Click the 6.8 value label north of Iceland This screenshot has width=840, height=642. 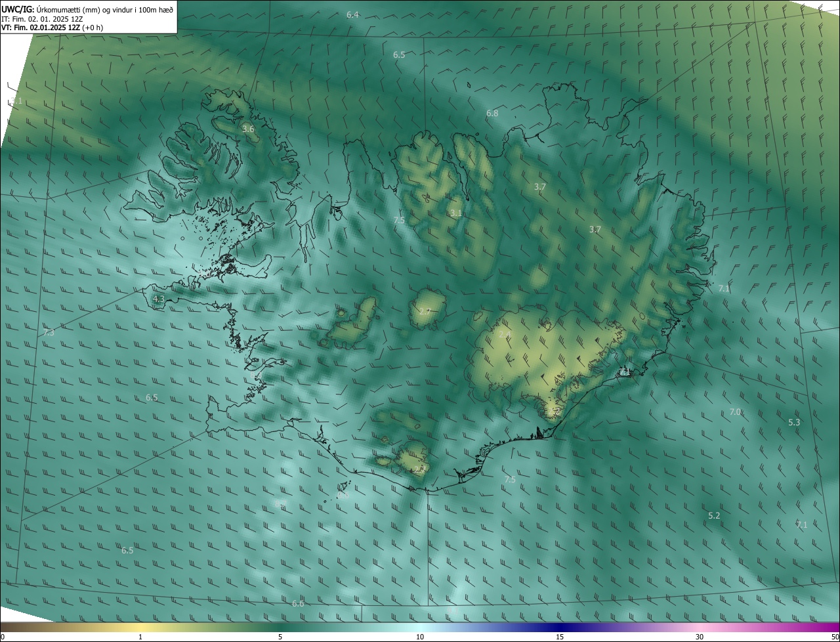point(492,114)
